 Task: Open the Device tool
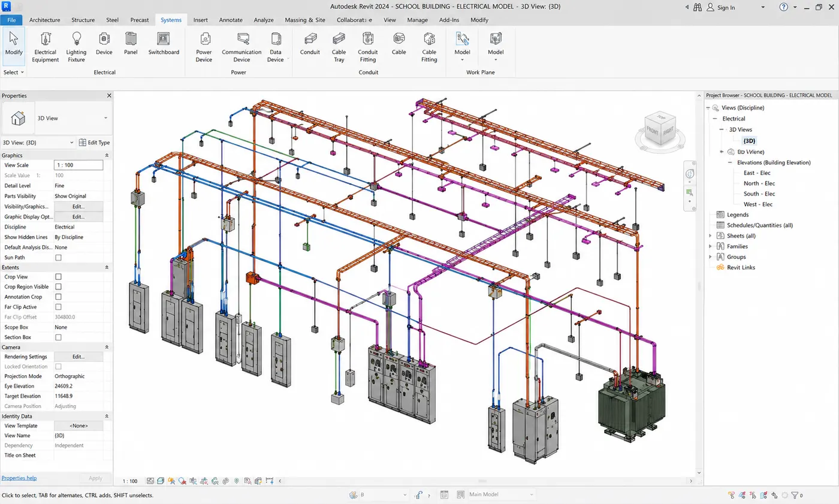coord(104,44)
